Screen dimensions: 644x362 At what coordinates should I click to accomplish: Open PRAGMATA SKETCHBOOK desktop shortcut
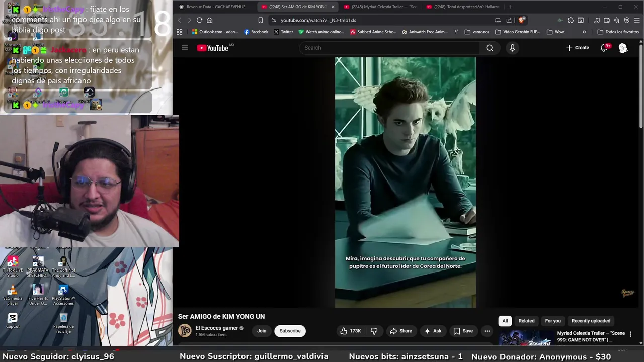click(38, 266)
